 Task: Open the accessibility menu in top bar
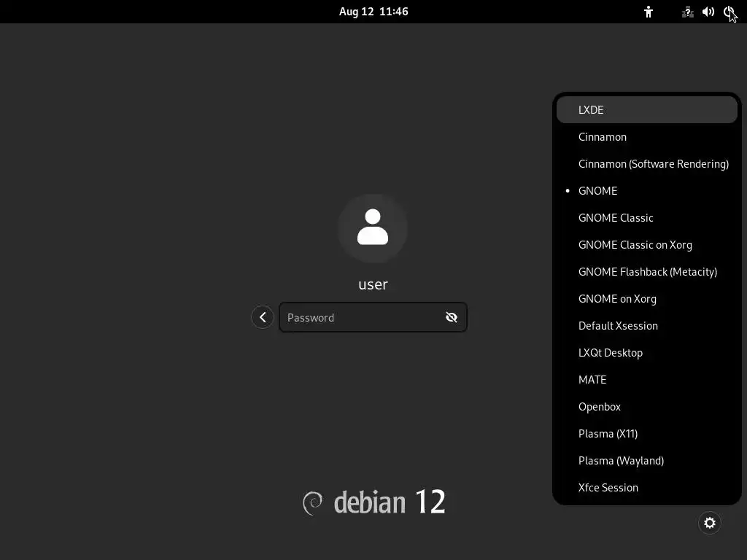[648, 12]
